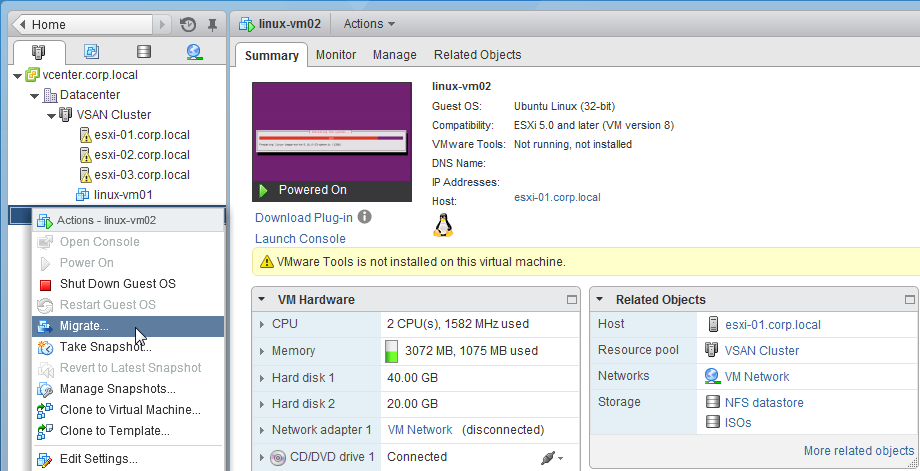
Task: Switch to VMs and Templates inventory tab
Action: (x=92, y=52)
